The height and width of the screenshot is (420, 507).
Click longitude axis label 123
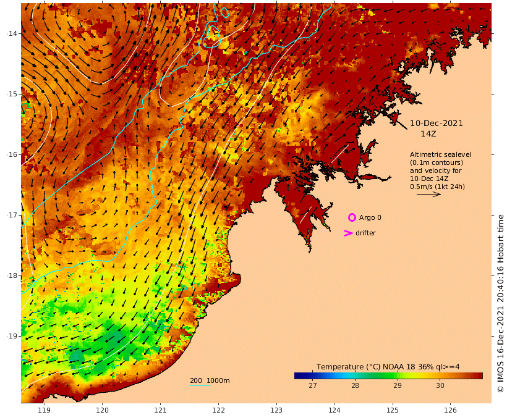[x=276, y=410]
